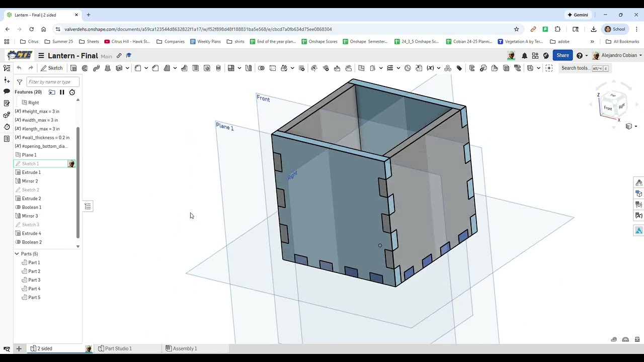Viewport: 644px width, 362px height.
Task: Click the undo arrow in toolbar
Action: tap(19, 68)
